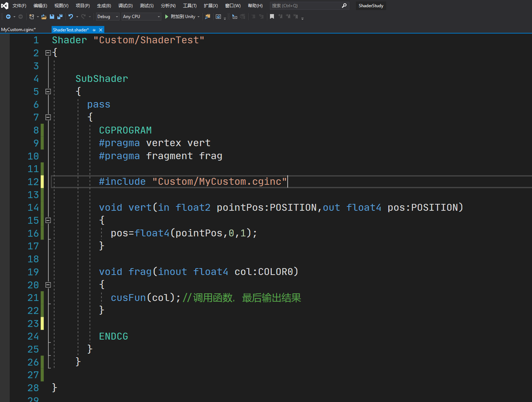Open the Any CPU platform dropdown
532x402 pixels.
pyautogui.click(x=141, y=17)
